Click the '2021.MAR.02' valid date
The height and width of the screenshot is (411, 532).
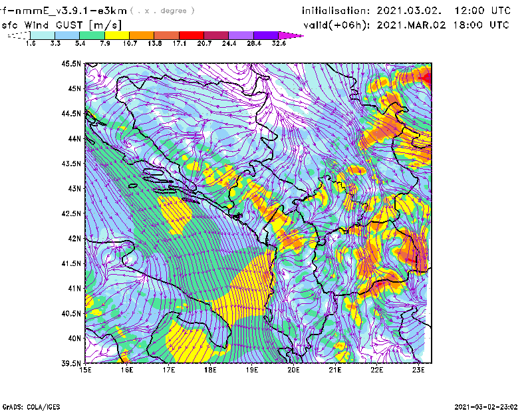click(411, 25)
